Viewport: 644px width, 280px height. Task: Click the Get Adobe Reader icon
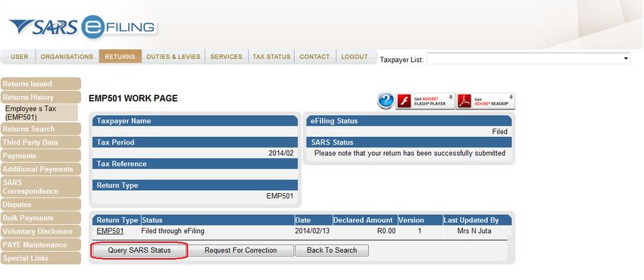point(485,101)
